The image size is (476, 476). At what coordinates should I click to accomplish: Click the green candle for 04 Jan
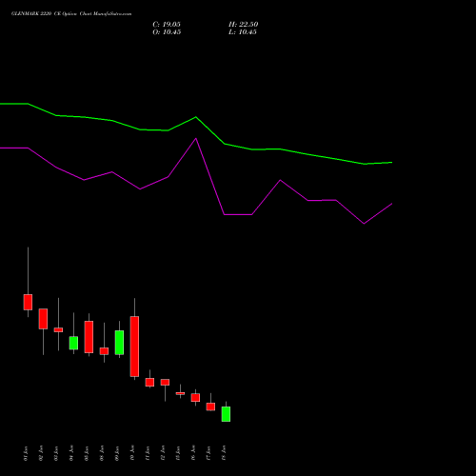click(x=73, y=343)
